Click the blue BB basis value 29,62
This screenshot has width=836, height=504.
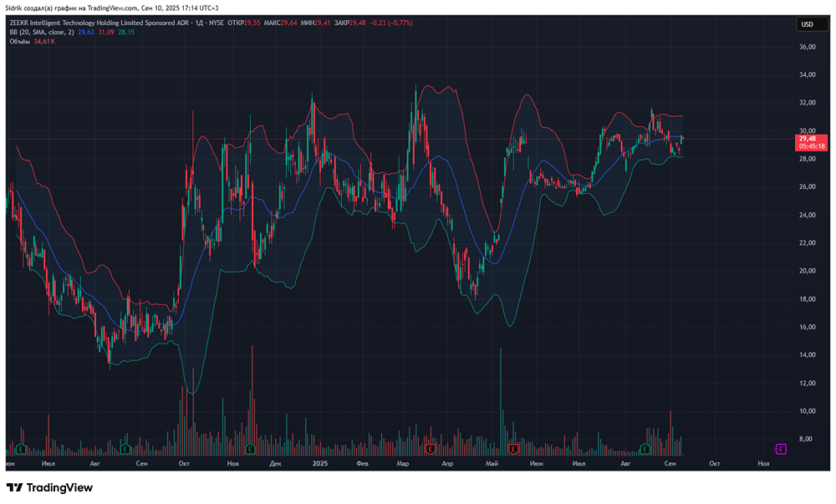[x=86, y=32]
